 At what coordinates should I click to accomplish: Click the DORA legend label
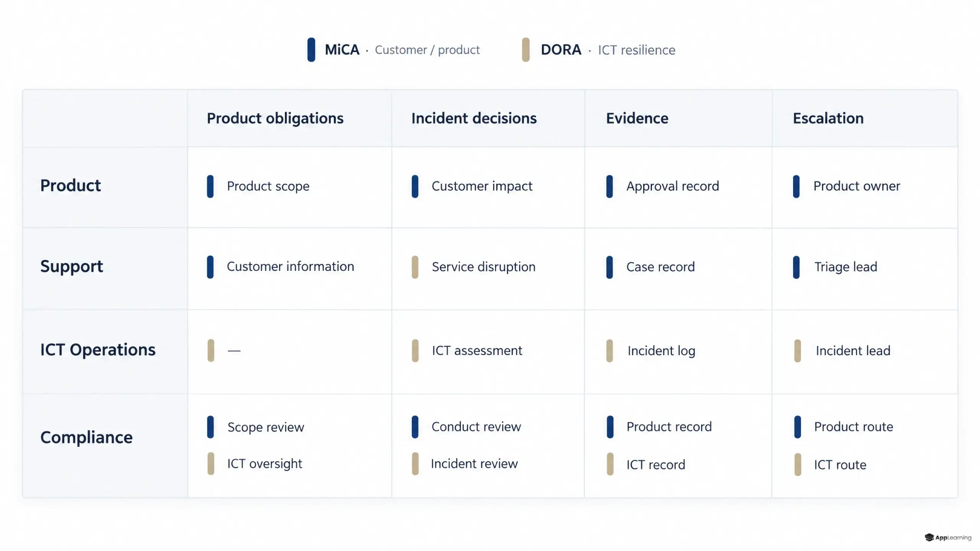pos(561,50)
